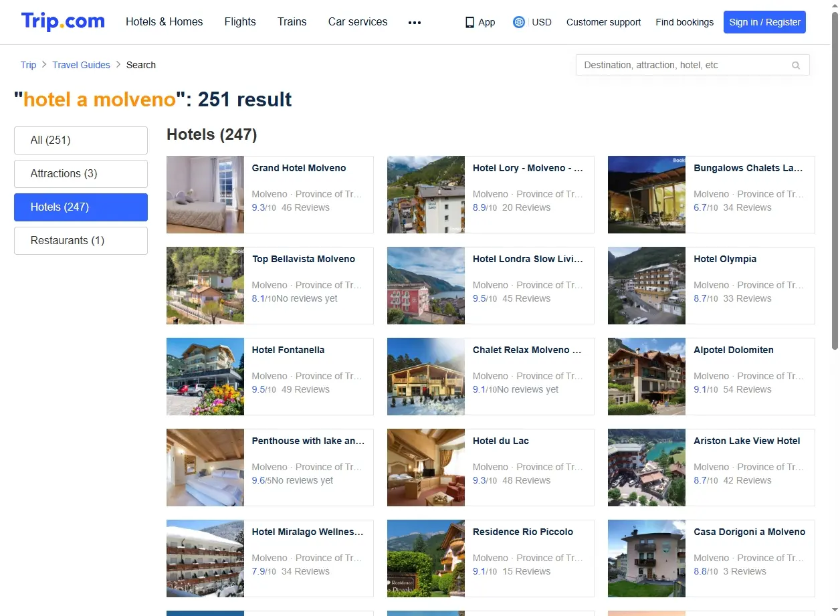The height and width of the screenshot is (616, 840).
Task: Click Ariston Lake View Hotel title
Action: (747, 441)
